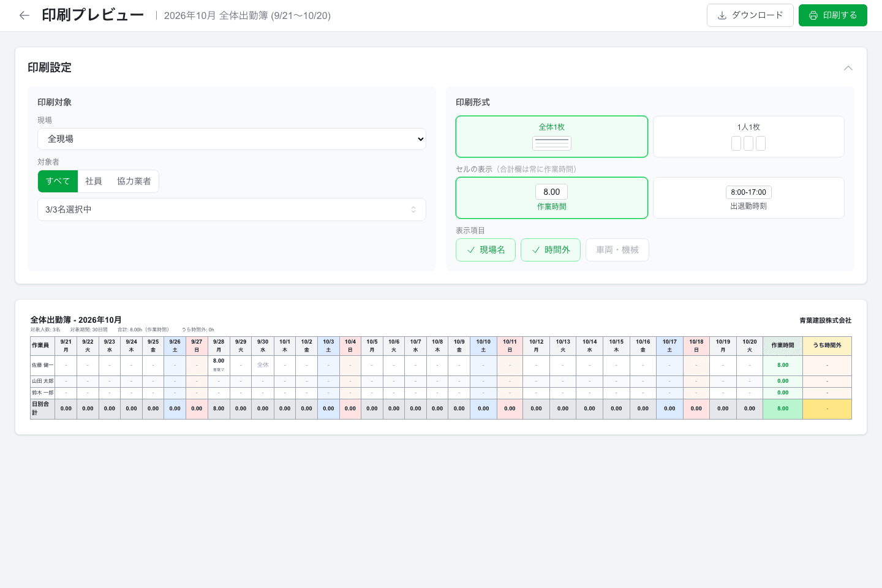Switch to the 社員 filter tab
Viewport: 882px width, 588px height.
pyautogui.click(x=94, y=181)
